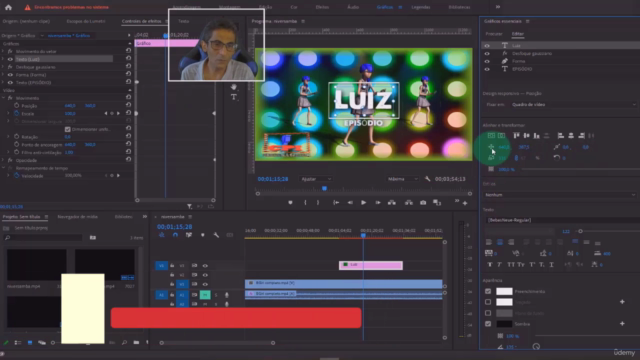This screenshot has height=360, width=640.
Task: Toggle linked selection in timeline
Action: (x=189, y=235)
